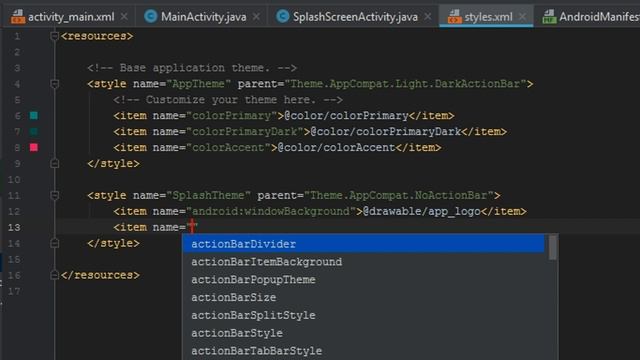Screen dimensions: 640x360
Task: Open the colorPrimary gutter color swatch
Action: (34, 116)
